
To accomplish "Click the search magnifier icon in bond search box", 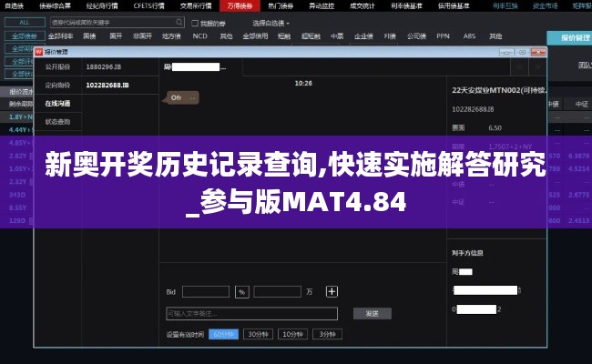I will click(179, 22).
